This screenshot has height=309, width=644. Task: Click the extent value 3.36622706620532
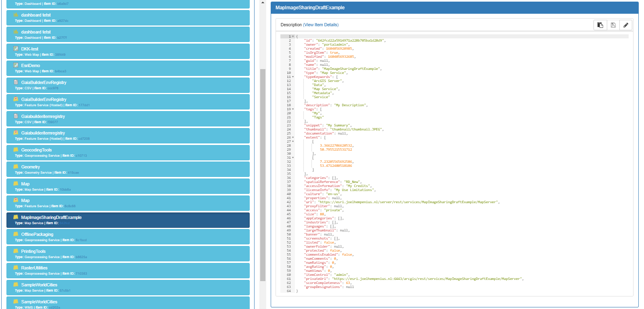pyautogui.click(x=337, y=145)
